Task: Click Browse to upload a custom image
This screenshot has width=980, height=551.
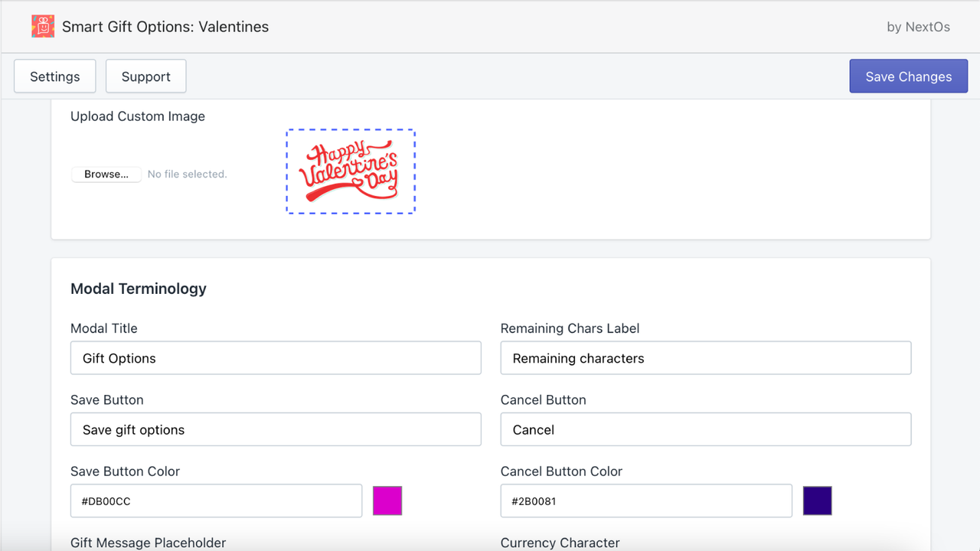Action: pos(106,174)
